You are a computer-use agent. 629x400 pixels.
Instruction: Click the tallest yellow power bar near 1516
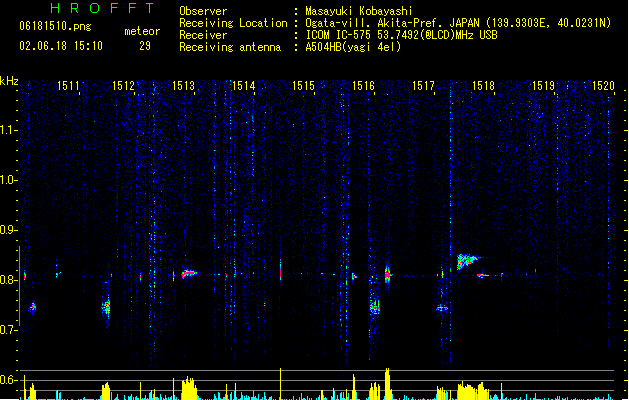pyautogui.click(x=387, y=384)
